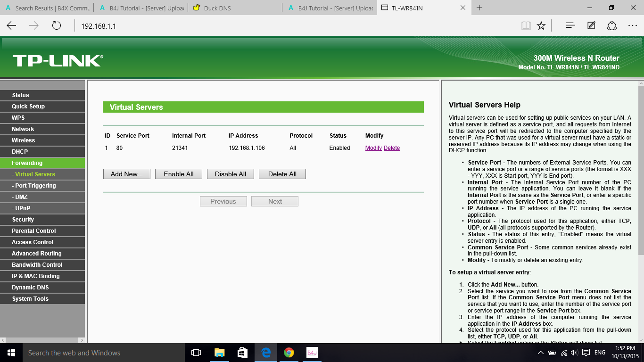Open the Status menu
The image size is (644, 362).
tap(42, 95)
